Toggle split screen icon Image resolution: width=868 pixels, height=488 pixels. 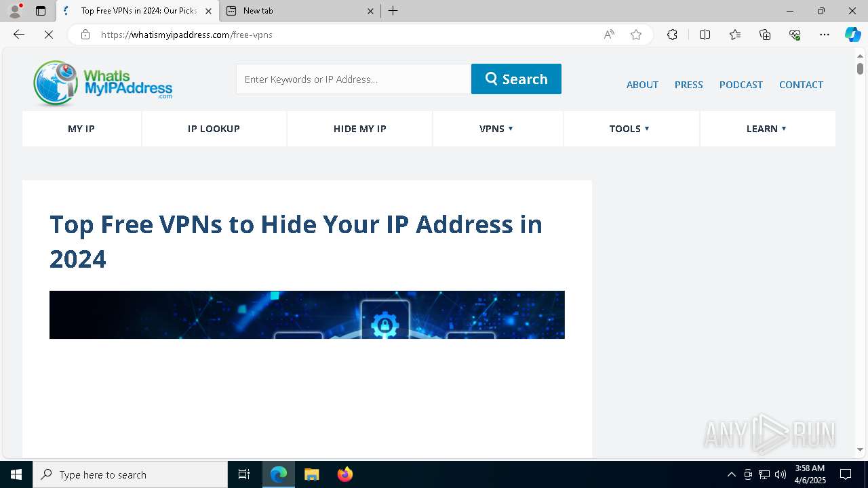[705, 35]
